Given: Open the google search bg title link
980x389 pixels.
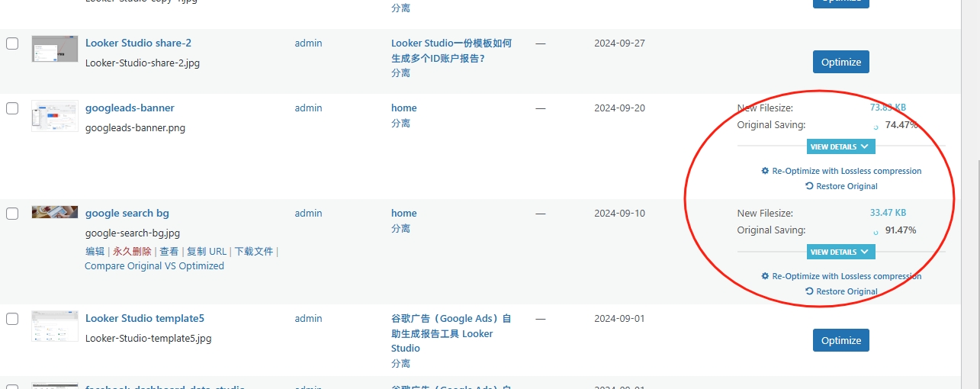Looking at the screenshot, I should (127, 214).
